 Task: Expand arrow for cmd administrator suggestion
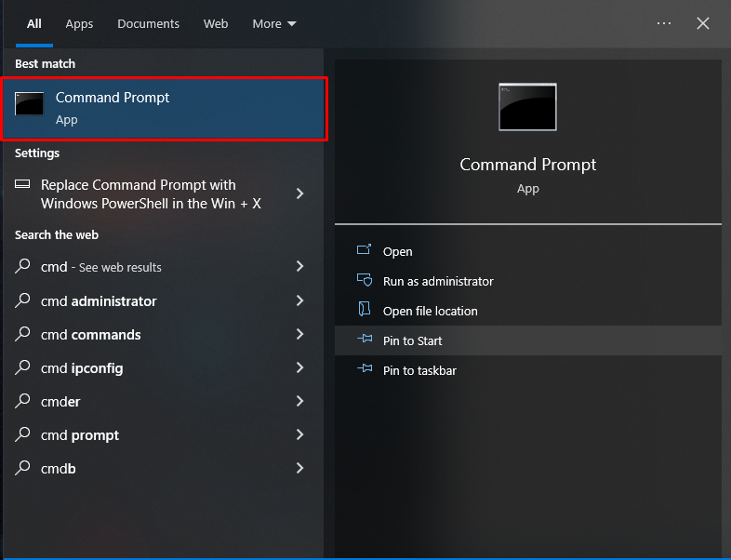point(299,300)
